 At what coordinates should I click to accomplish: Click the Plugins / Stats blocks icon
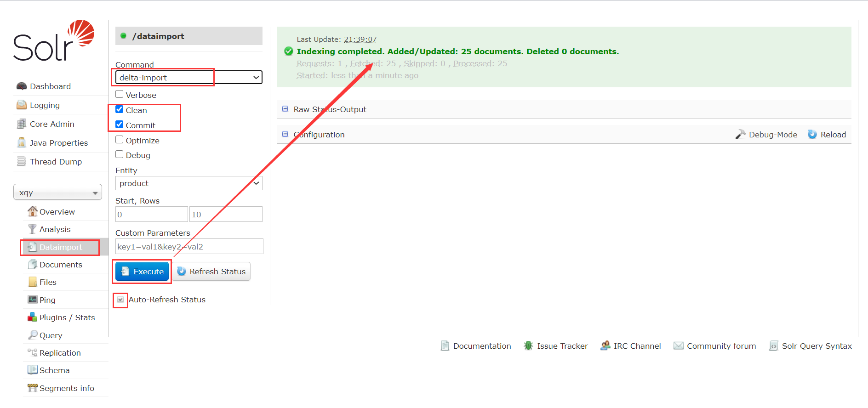tap(32, 317)
